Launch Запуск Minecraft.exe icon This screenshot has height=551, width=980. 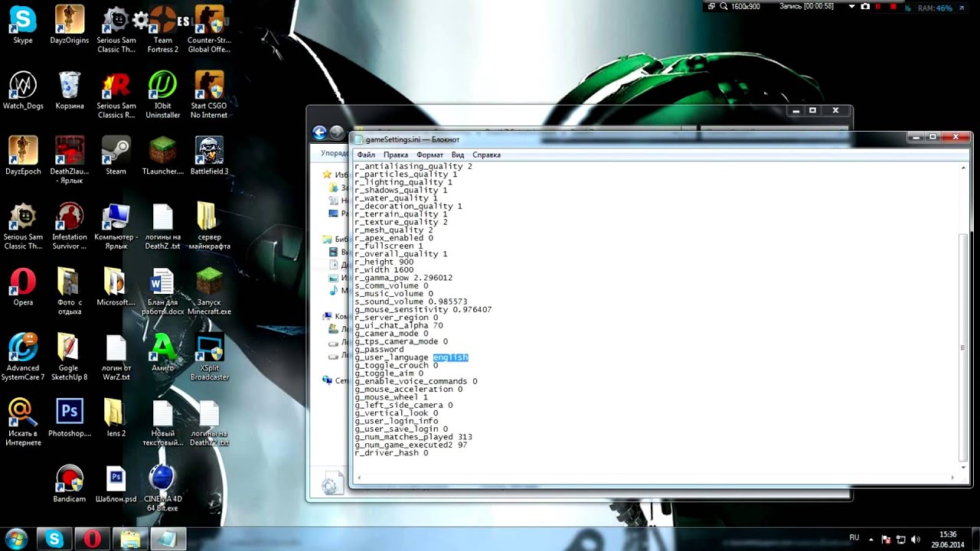point(209,292)
